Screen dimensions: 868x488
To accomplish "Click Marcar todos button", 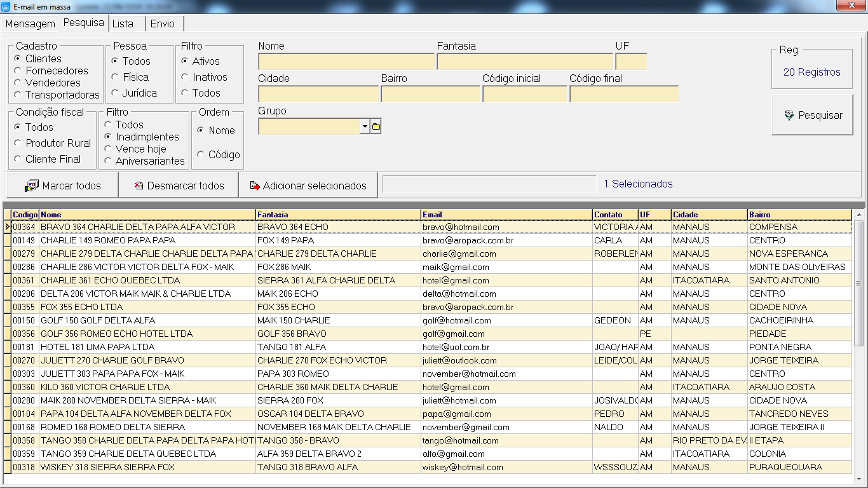I will coord(62,186).
